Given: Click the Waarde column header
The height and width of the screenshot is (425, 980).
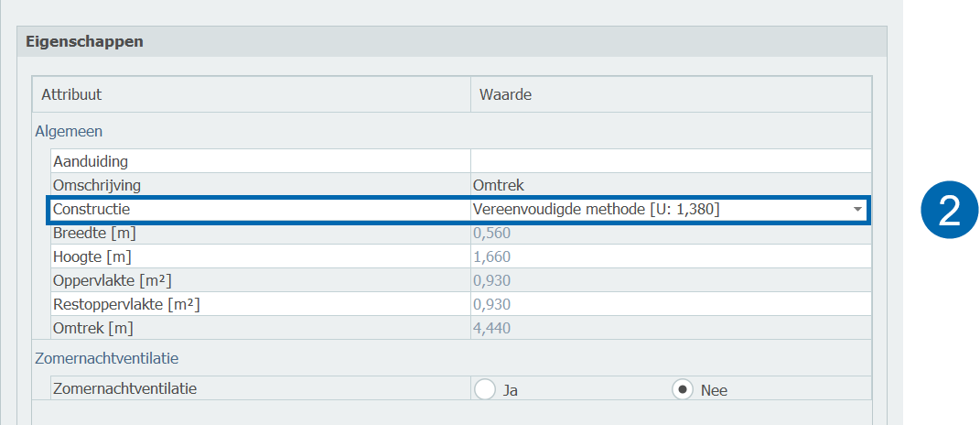Looking at the screenshot, I should (505, 94).
